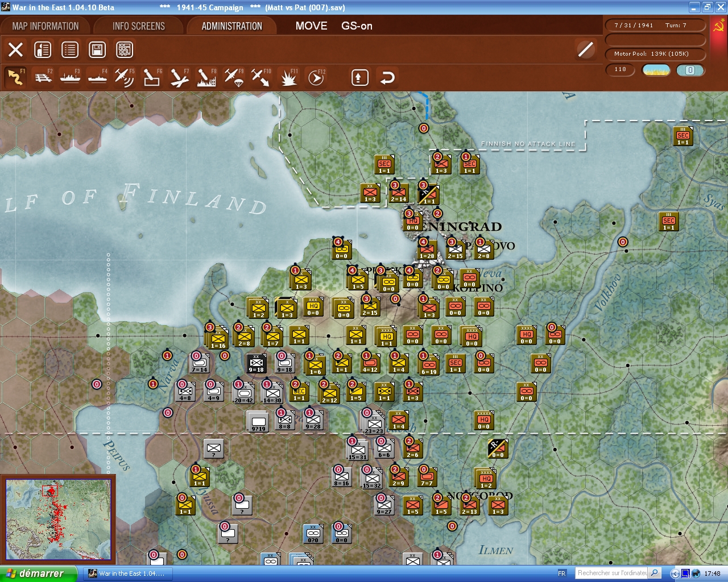The height and width of the screenshot is (582, 728).
Task: Click the minimap overview thumbnail
Action: [x=58, y=519]
